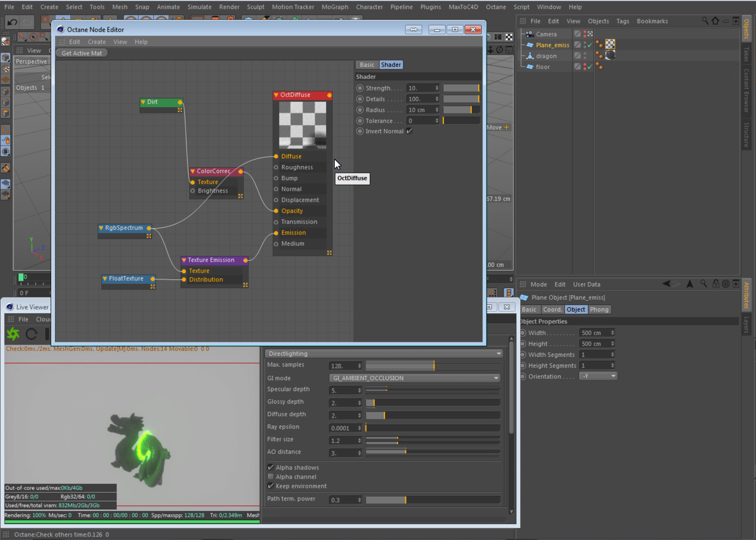Screen dimensions: 756x540
Task: Open the Orientation -Y dropdown
Action: 598,376
